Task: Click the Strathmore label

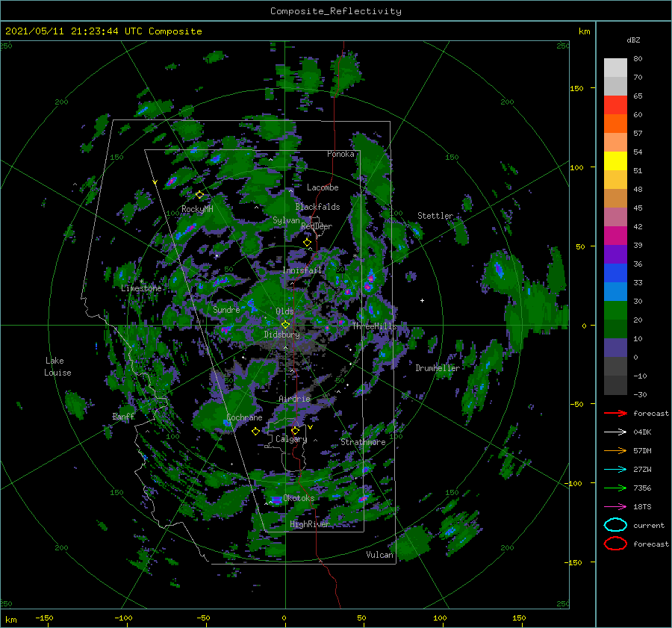Action: (x=363, y=442)
